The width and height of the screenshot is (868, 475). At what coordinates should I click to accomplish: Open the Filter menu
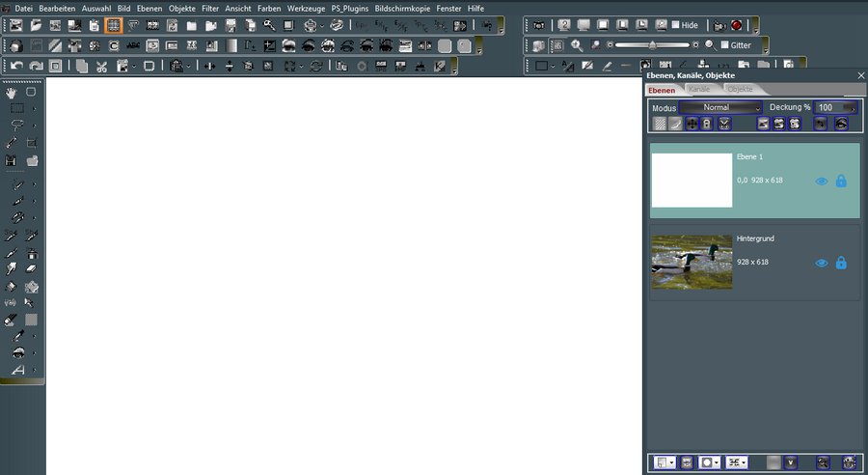click(209, 8)
